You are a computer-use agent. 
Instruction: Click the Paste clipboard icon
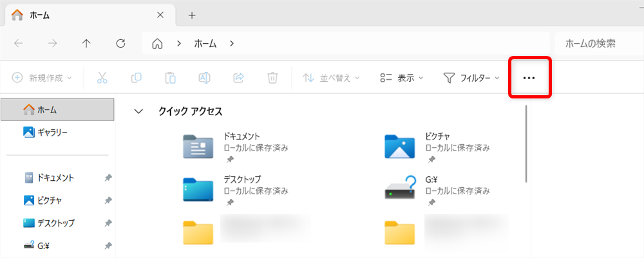(x=171, y=78)
